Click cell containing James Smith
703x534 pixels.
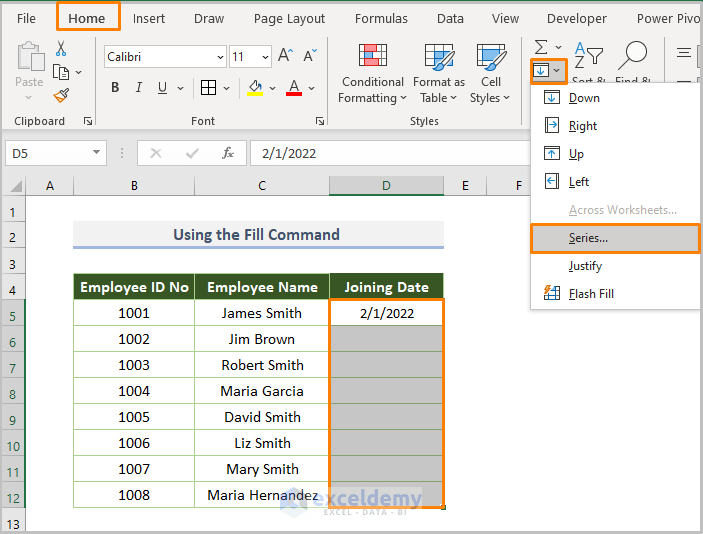(x=261, y=313)
